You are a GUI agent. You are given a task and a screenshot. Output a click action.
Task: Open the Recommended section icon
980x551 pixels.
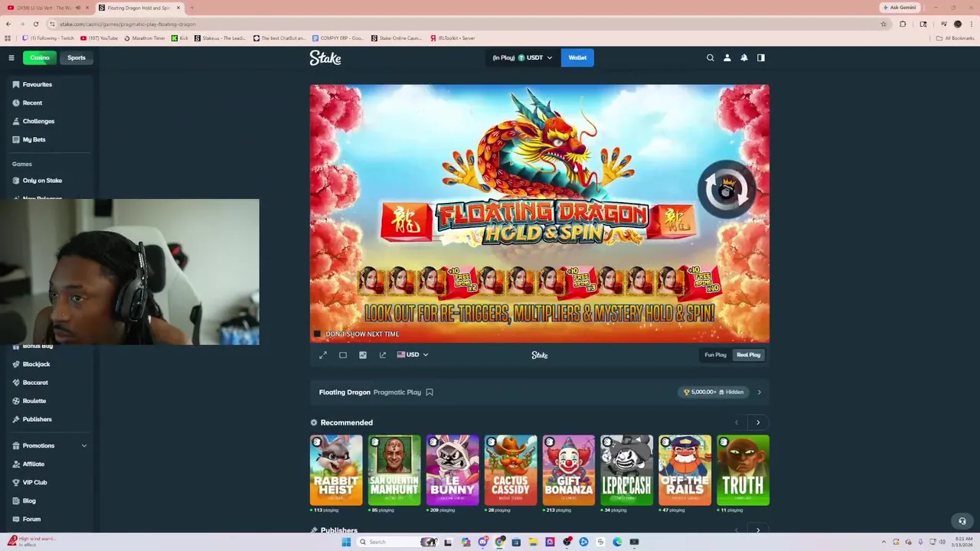[x=314, y=422]
